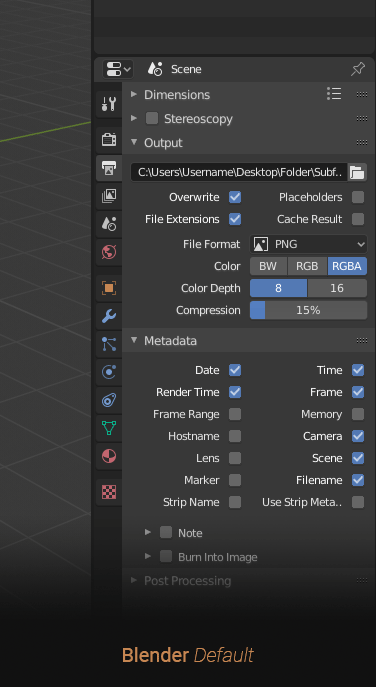Viewport: 376px width, 687px height.
Task: Open the Material properties tab
Action: tap(109, 456)
